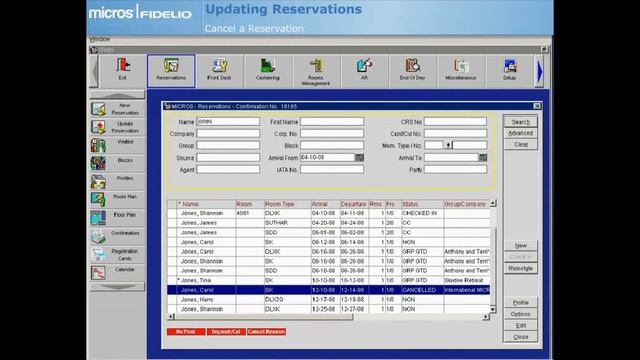Click sidebar scroll up arrow
Viewport: 640px width, 360px height.
[x=118, y=95]
